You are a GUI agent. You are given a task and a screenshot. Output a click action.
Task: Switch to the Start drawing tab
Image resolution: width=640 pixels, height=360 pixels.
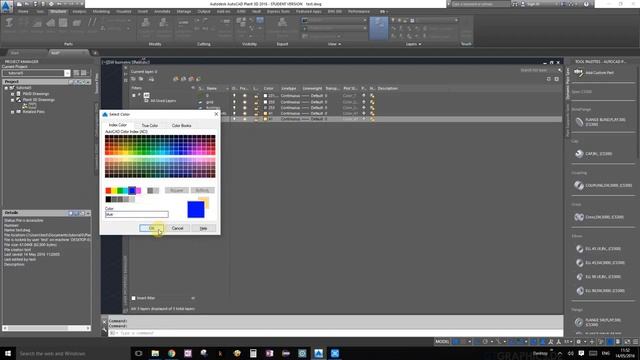(x=15, y=53)
